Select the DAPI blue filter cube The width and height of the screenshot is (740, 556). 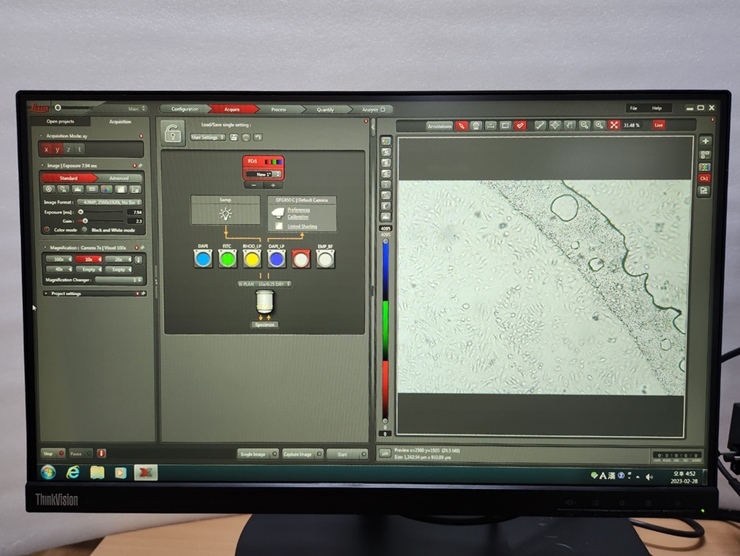point(203,259)
